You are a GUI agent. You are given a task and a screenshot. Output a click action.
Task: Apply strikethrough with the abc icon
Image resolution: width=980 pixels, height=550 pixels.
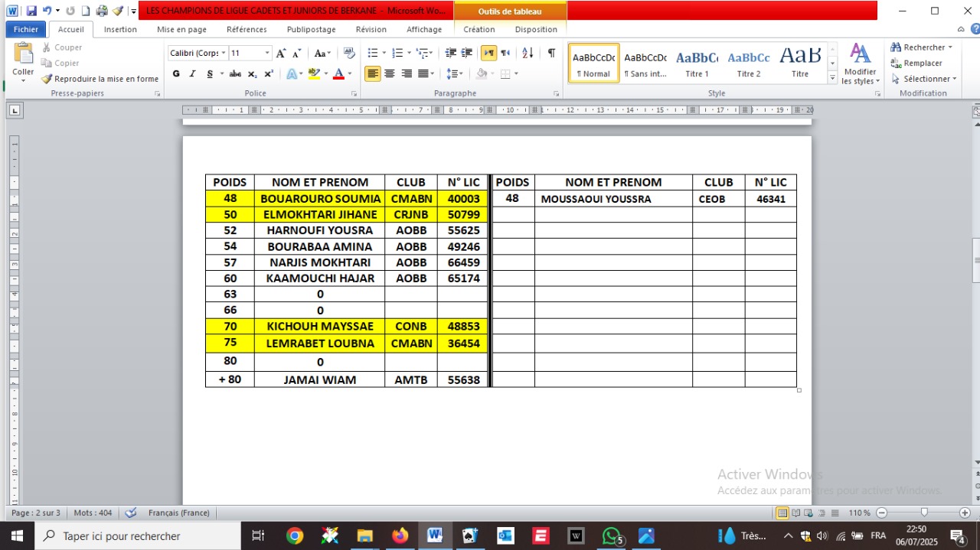click(x=235, y=74)
